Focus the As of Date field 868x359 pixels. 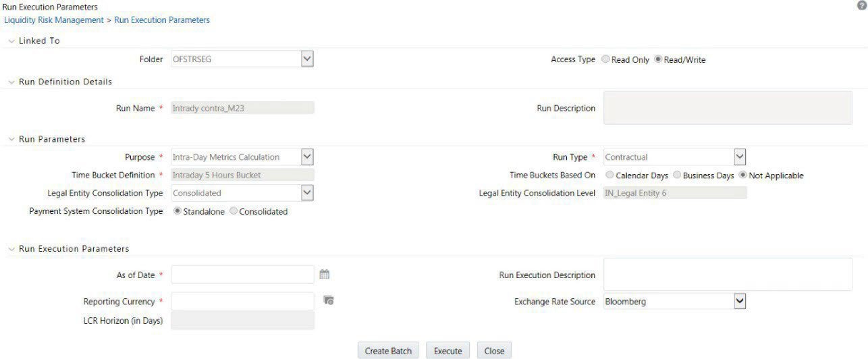[242, 275]
